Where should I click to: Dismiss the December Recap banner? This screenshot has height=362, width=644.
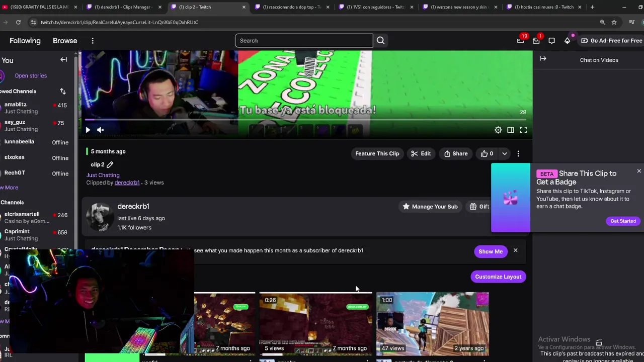515,250
